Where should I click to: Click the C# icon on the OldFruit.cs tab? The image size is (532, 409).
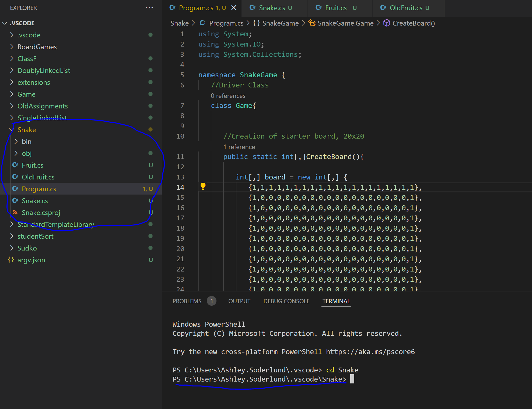[383, 8]
